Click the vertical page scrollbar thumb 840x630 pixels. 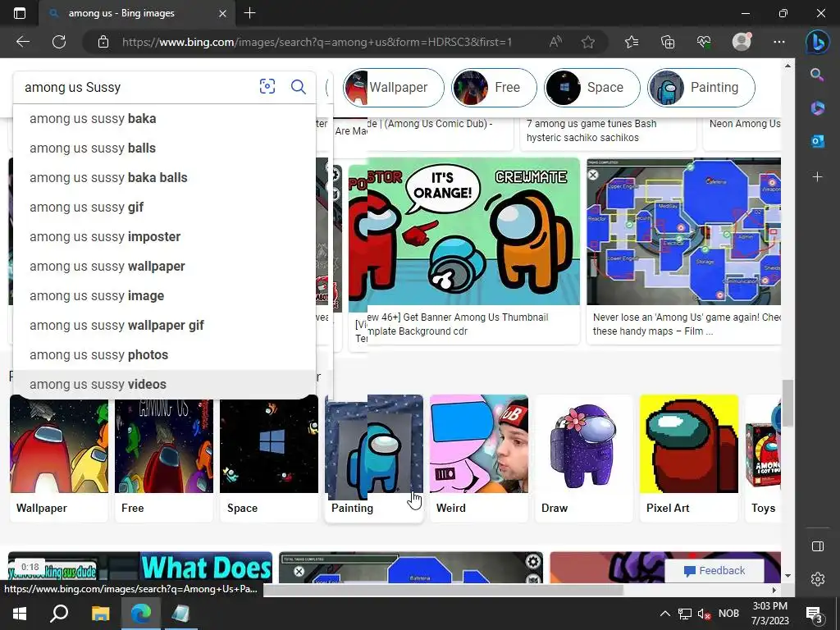[x=787, y=403]
